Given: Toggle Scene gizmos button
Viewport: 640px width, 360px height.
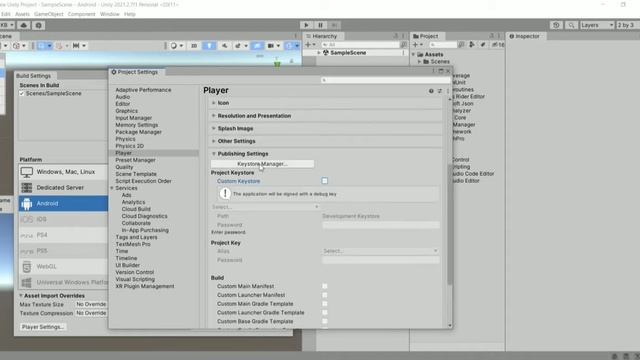Looking at the screenshot, I should pos(289,46).
